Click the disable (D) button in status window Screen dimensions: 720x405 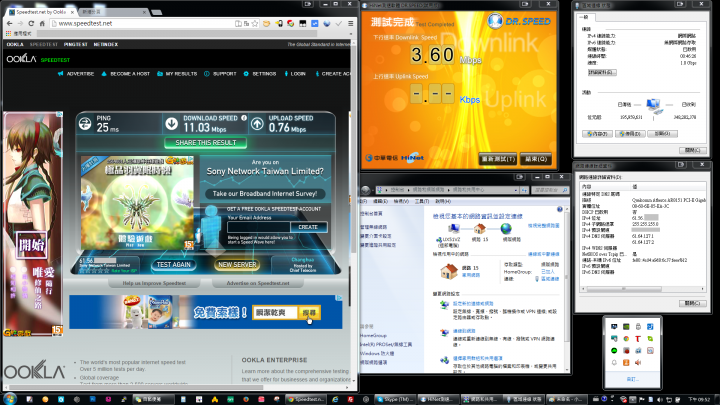coord(630,134)
